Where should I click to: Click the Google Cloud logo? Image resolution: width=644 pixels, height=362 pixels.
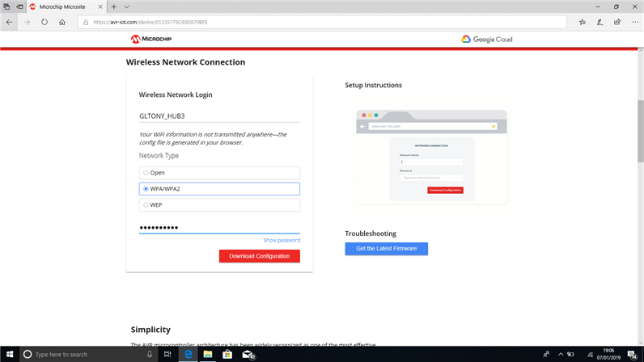pyautogui.click(x=487, y=40)
